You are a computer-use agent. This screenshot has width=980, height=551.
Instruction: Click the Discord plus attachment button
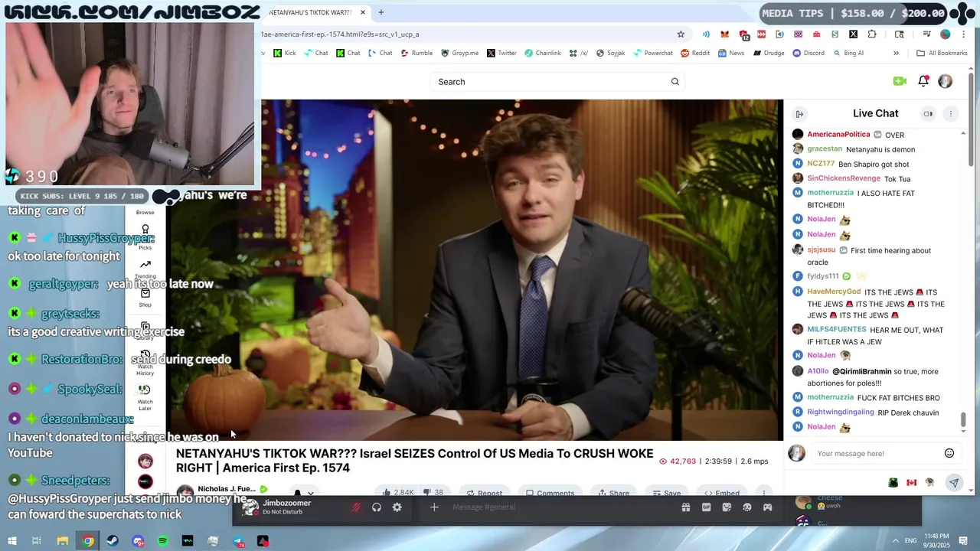(x=434, y=507)
